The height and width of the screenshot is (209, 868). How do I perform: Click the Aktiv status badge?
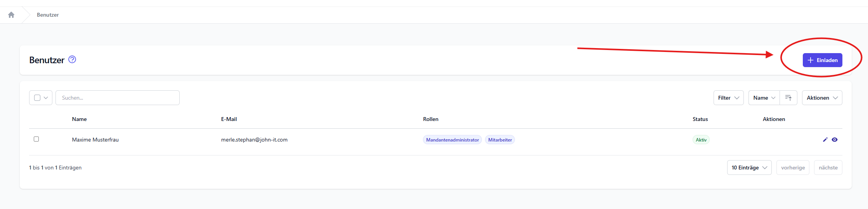click(x=701, y=140)
